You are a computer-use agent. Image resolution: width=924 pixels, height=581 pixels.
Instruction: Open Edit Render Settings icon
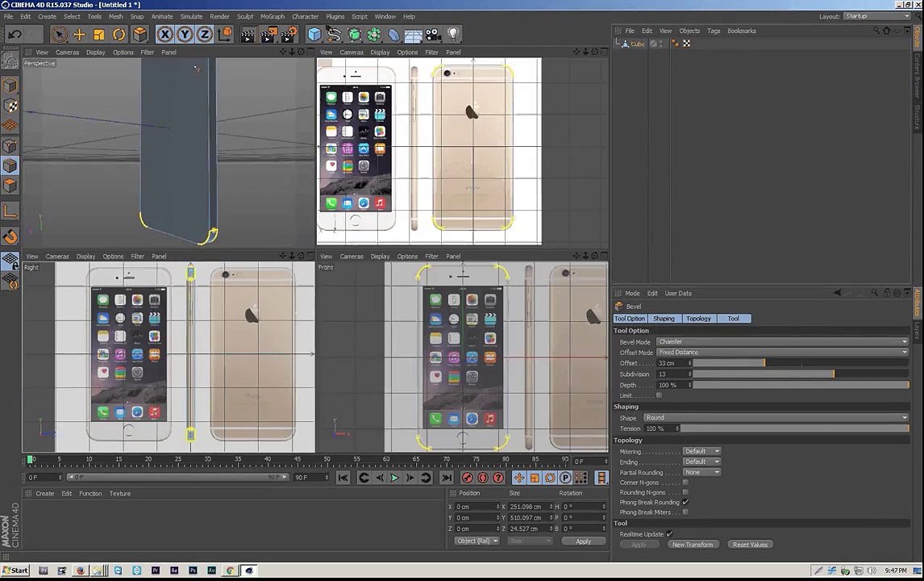click(289, 35)
